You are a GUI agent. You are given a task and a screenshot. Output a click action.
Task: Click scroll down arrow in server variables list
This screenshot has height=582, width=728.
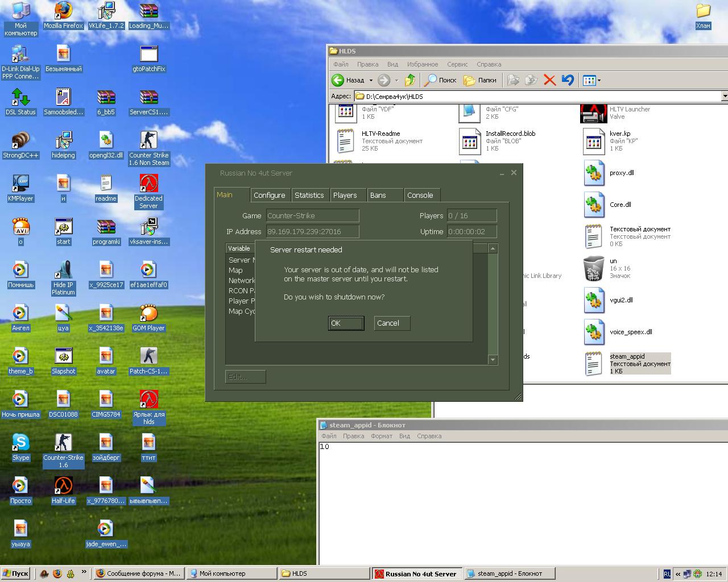coord(493,360)
